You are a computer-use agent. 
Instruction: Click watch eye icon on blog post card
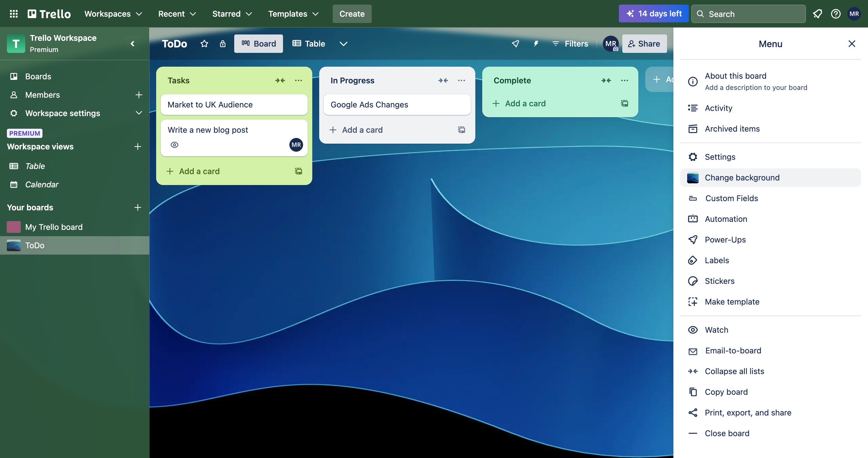tap(174, 145)
